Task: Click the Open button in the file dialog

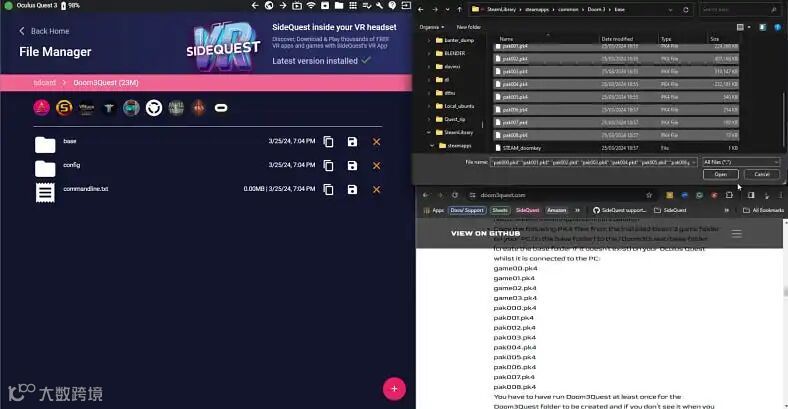Action: [x=721, y=174]
